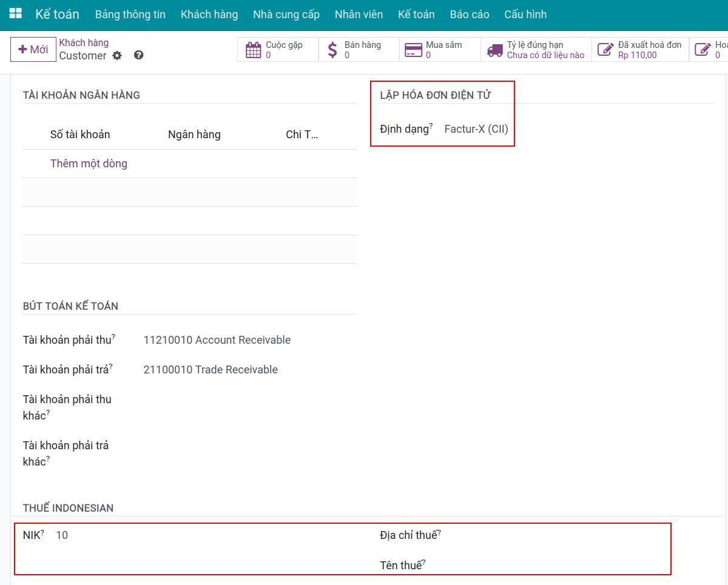This screenshot has height=585, width=728.
Task: Click the Customer record name in breadcrumb
Action: (83, 56)
